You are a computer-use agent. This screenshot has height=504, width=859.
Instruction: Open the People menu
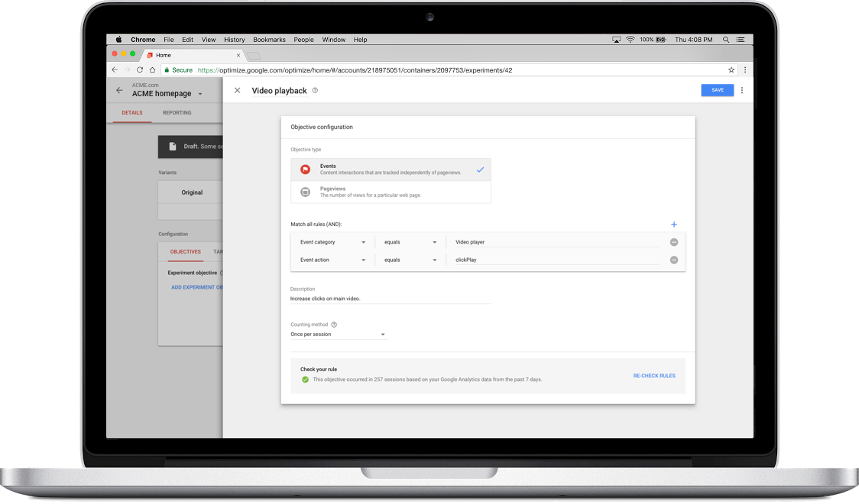303,40
